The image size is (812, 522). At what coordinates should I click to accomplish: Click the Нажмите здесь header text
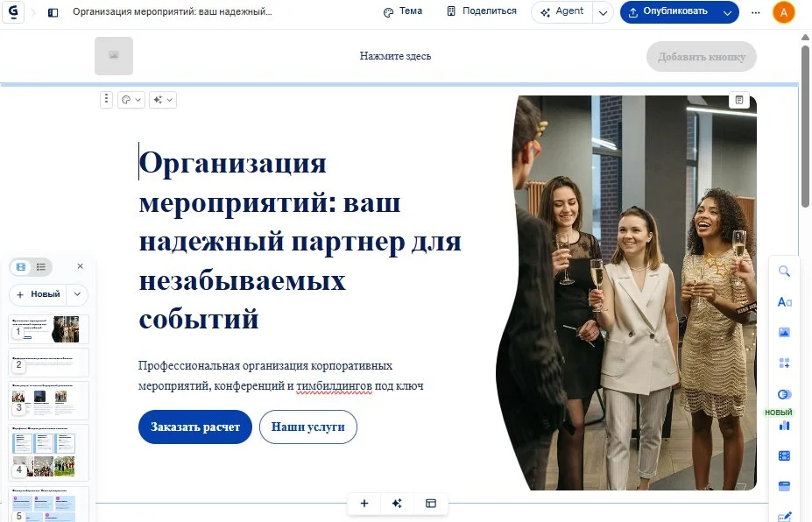(x=395, y=56)
